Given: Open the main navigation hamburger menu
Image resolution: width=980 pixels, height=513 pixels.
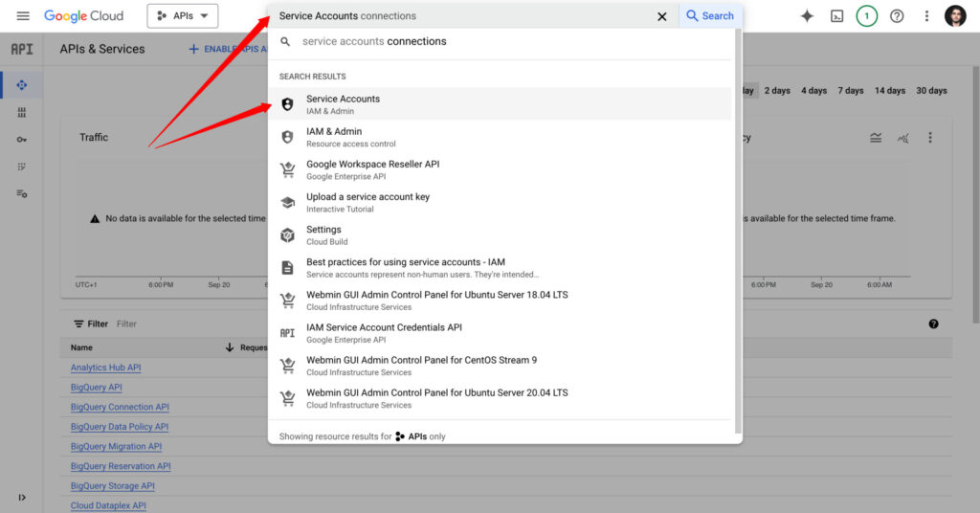Looking at the screenshot, I should (x=23, y=16).
